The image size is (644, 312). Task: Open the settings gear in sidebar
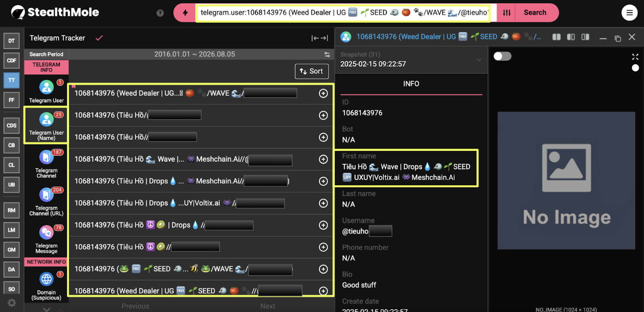click(12, 303)
